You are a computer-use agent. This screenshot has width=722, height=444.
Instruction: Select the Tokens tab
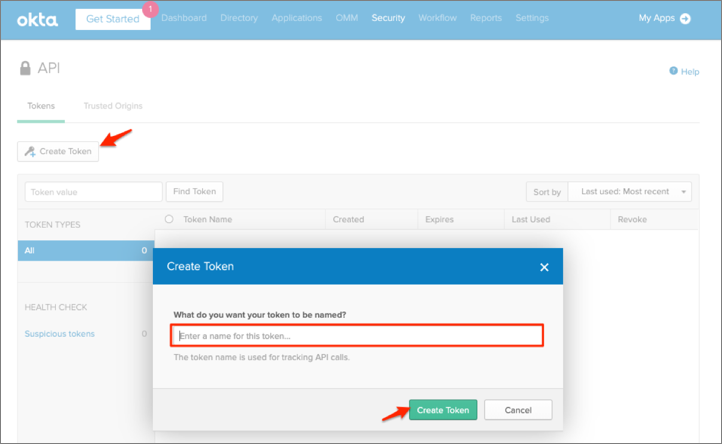pos(41,105)
